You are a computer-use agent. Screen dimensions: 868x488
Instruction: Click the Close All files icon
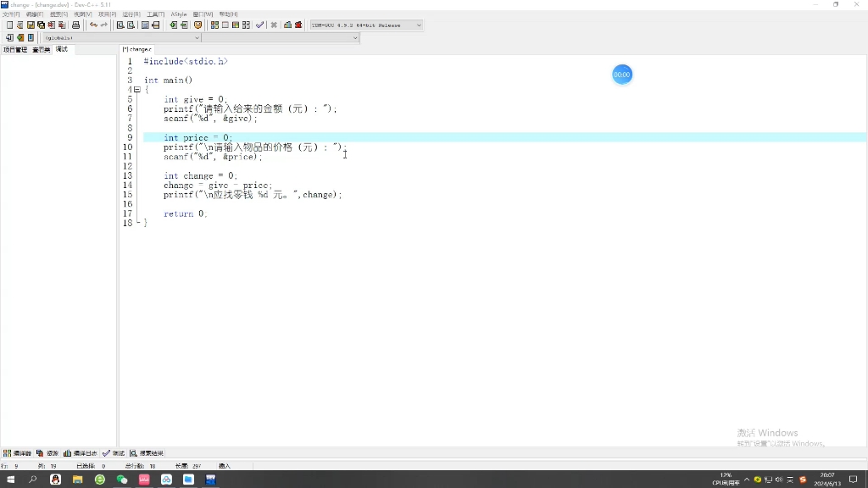click(x=62, y=25)
